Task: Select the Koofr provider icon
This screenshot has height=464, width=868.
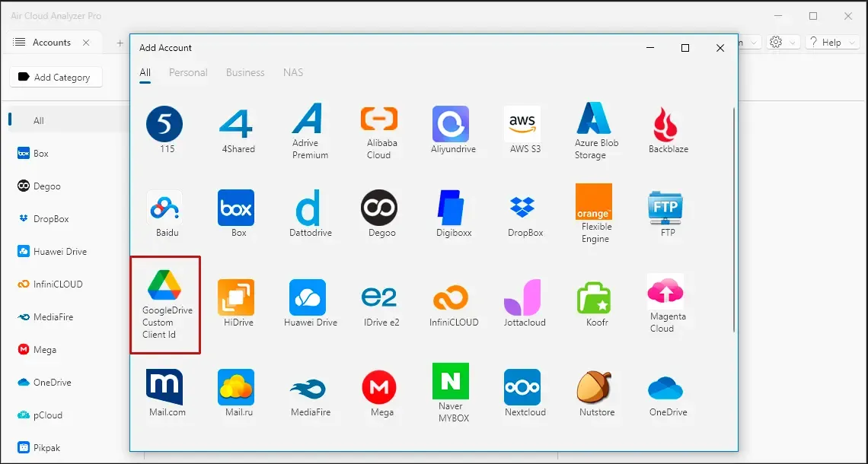Action: 593,297
